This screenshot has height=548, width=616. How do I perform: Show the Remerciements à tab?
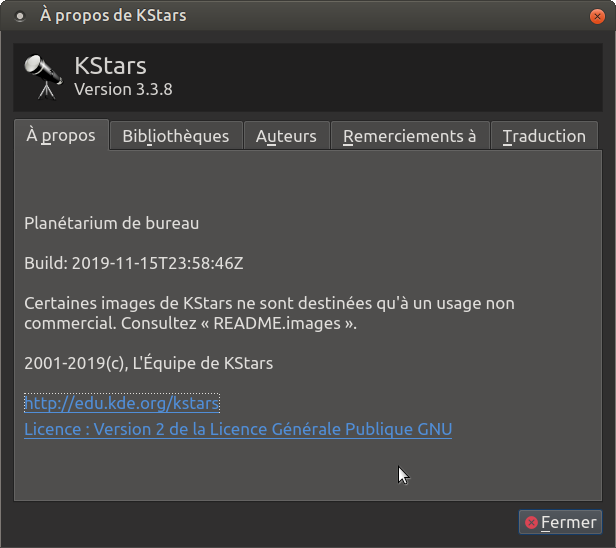tap(410, 136)
